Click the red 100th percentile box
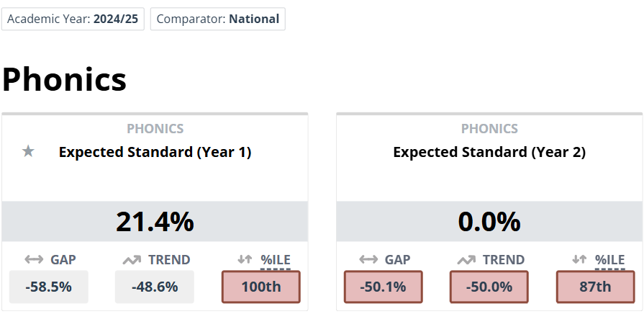The image size is (644, 314). [260, 287]
